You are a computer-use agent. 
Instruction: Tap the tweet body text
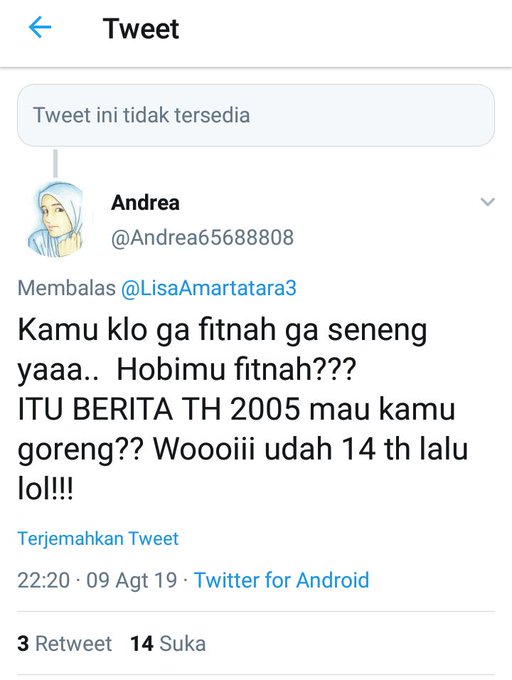(x=243, y=409)
